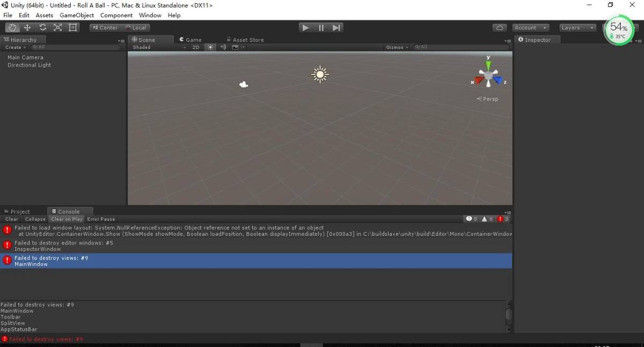Image resolution: width=644 pixels, height=347 pixels.
Task: Open the scene effects image icon
Action: pos(235,47)
